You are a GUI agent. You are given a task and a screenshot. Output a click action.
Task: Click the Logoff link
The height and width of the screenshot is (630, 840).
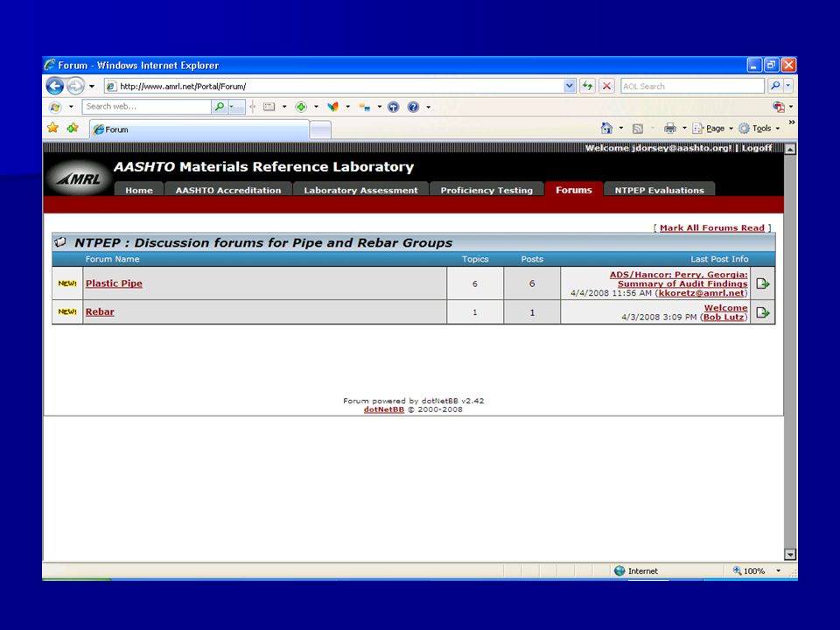[x=756, y=148]
